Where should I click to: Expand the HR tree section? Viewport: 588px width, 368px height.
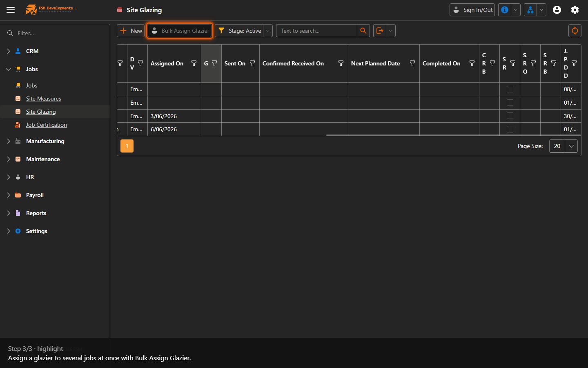point(8,177)
